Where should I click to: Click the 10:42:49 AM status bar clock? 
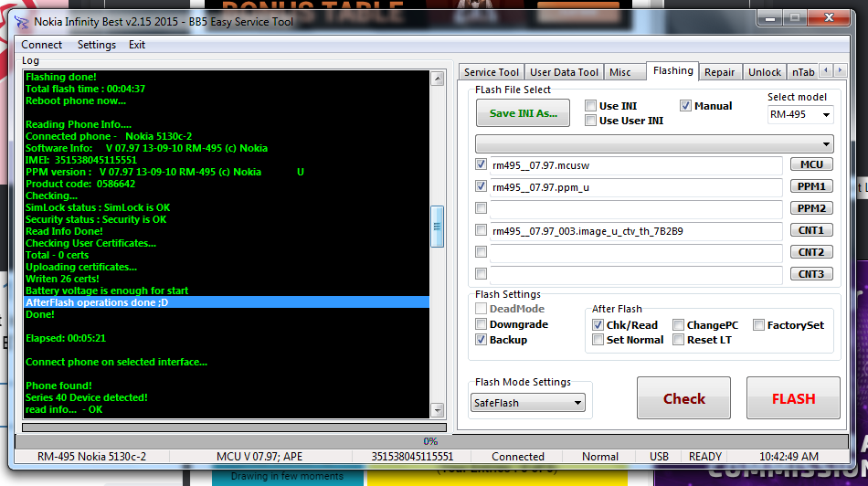click(789, 457)
